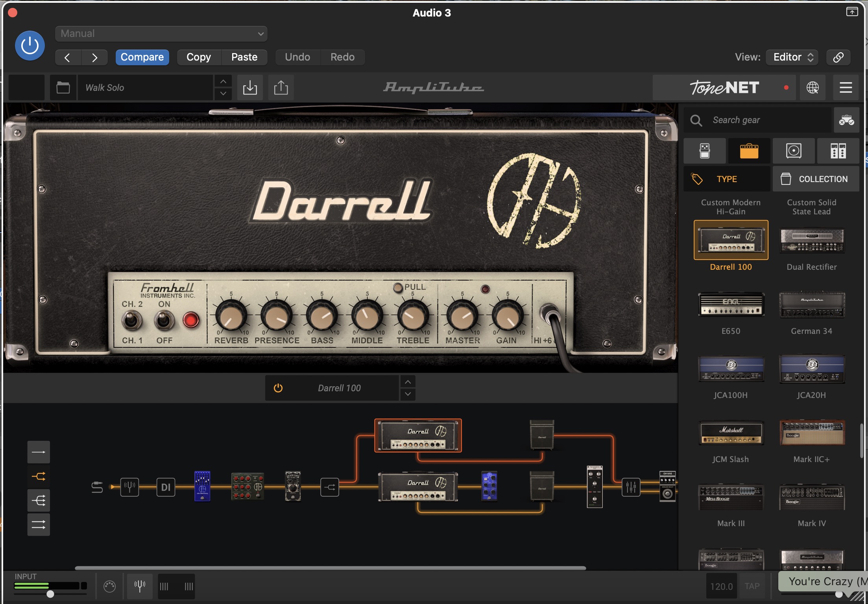Viewport: 868px width, 604px height.
Task: Select the E650 amp thumbnail
Action: pos(731,304)
